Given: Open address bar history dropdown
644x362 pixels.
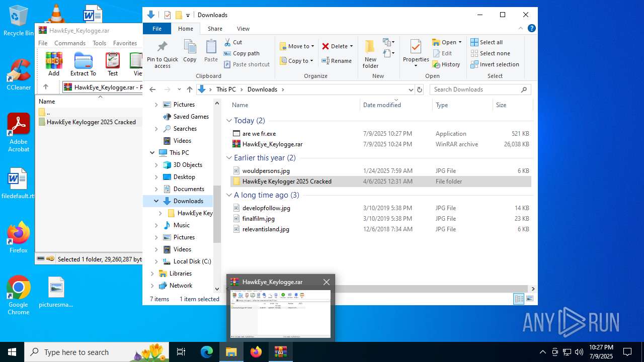Looking at the screenshot, I should pos(411,89).
